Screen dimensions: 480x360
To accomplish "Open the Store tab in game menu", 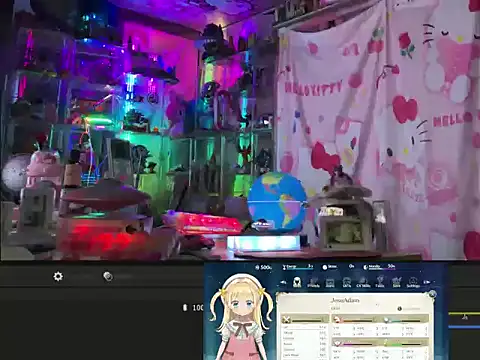I will pos(396,282).
